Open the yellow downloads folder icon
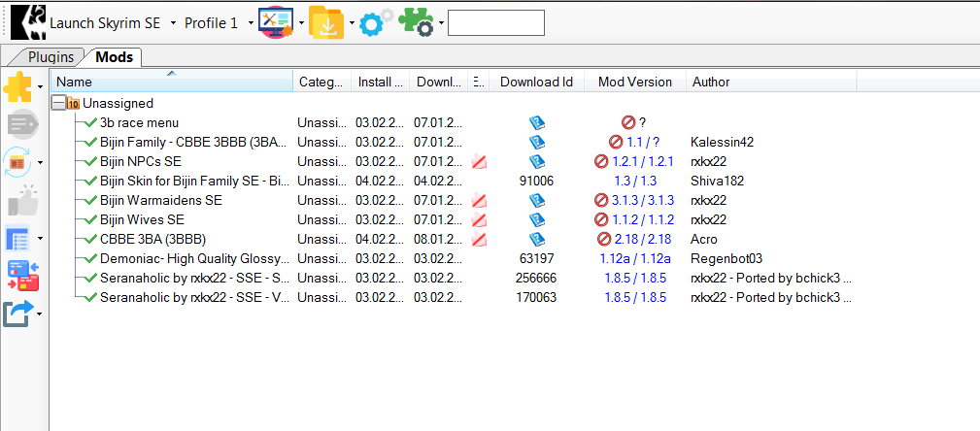980x431 pixels. point(325,22)
